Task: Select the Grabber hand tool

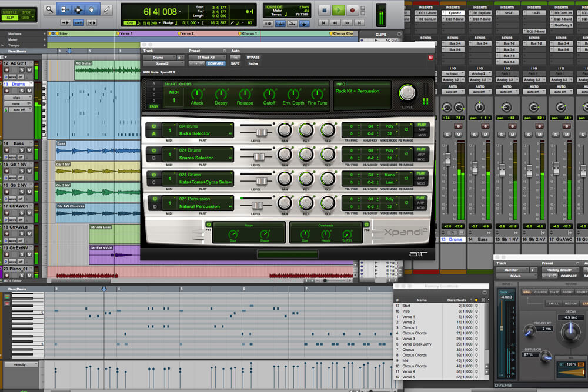Action: [x=92, y=10]
